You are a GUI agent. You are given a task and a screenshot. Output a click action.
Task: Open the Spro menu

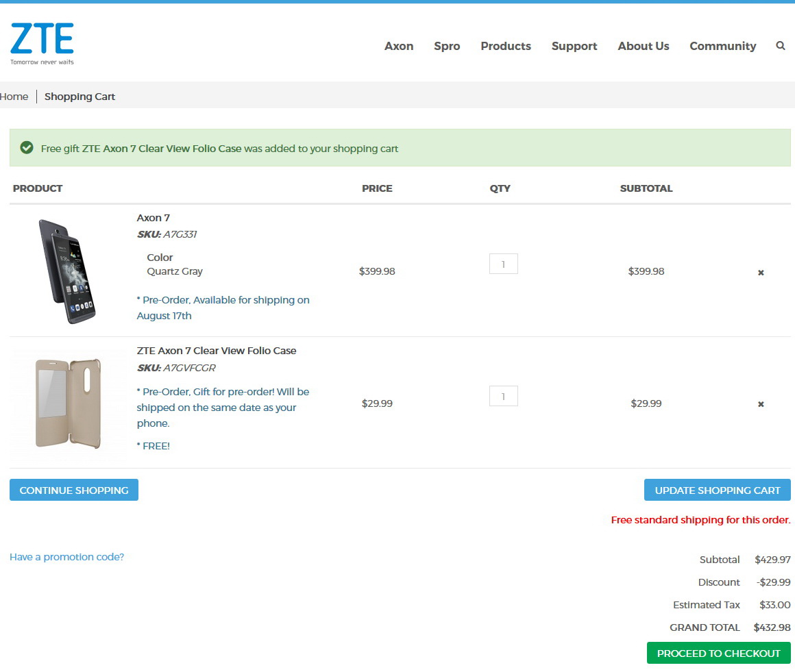tap(447, 46)
